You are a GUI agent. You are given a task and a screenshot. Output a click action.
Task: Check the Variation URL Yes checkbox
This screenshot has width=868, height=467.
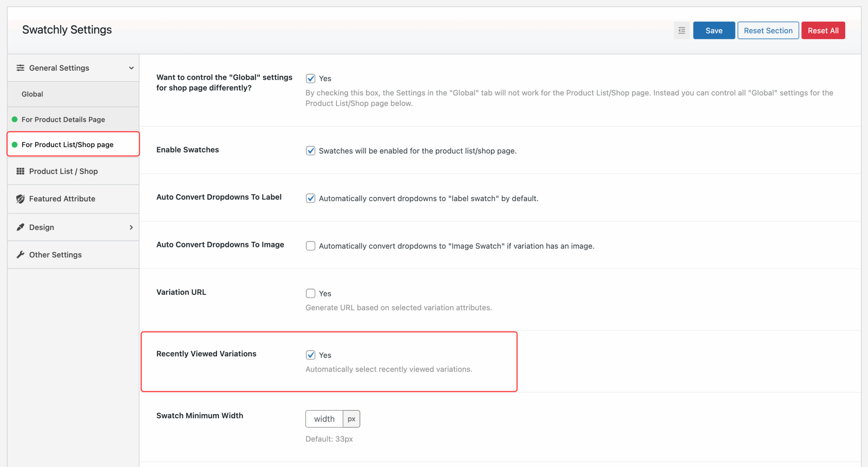coord(310,293)
